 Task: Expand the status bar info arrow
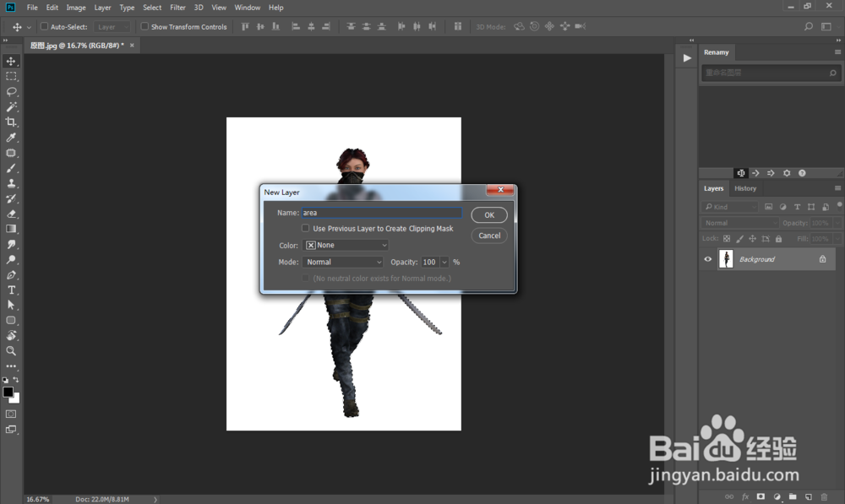(x=155, y=499)
